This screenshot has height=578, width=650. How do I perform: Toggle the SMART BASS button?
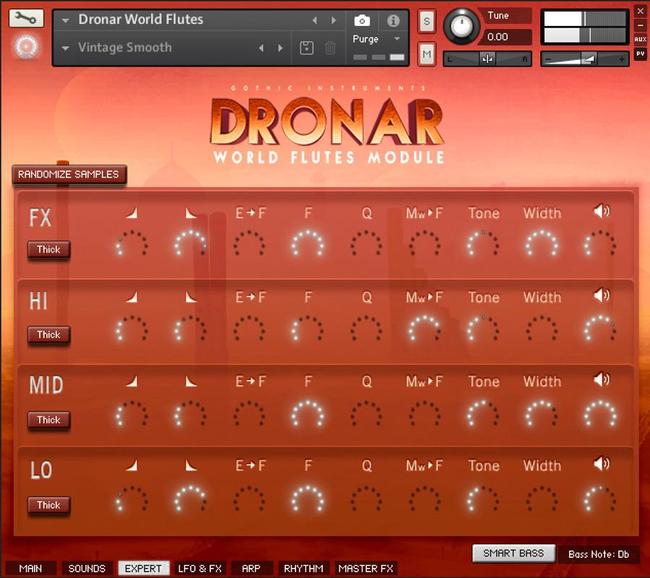point(514,553)
